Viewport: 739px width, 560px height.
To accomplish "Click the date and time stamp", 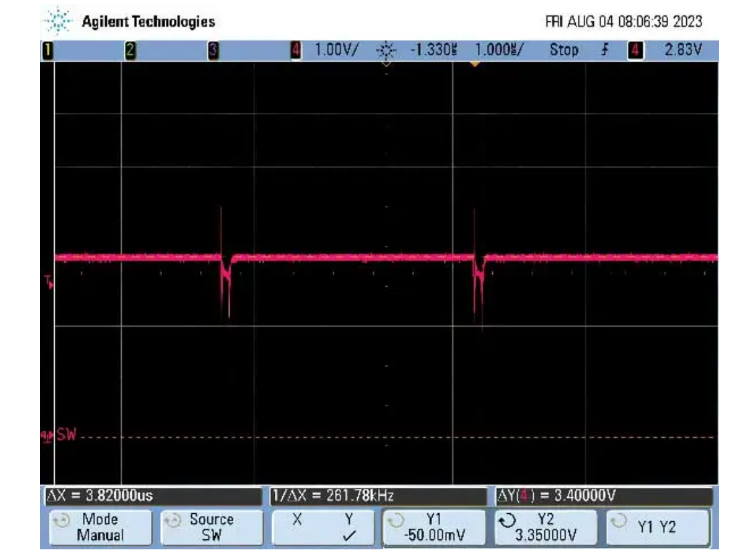I will [x=623, y=21].
